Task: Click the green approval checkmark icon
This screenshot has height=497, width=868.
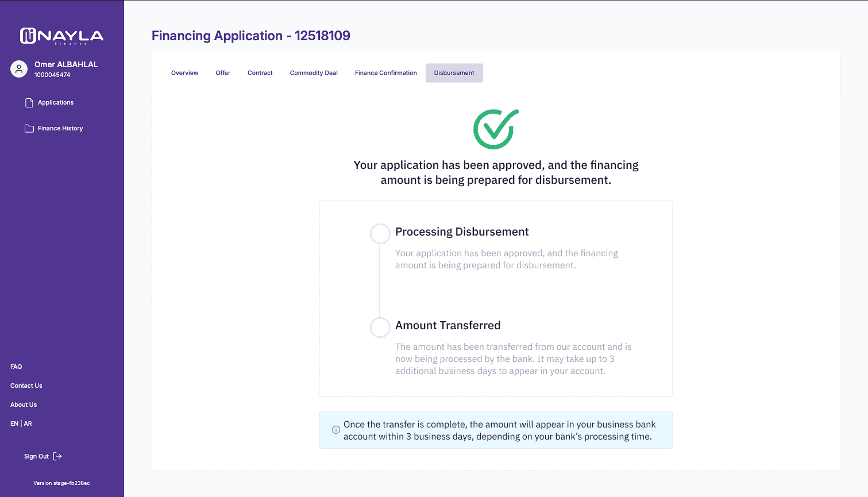Action: (496, 129)
